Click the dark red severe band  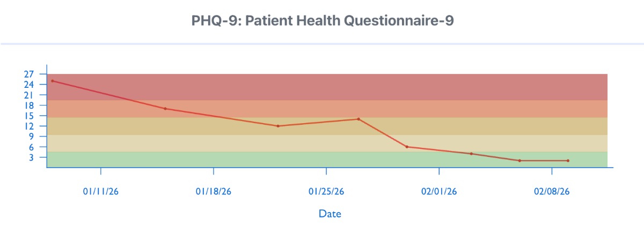(x=322, y=87)
